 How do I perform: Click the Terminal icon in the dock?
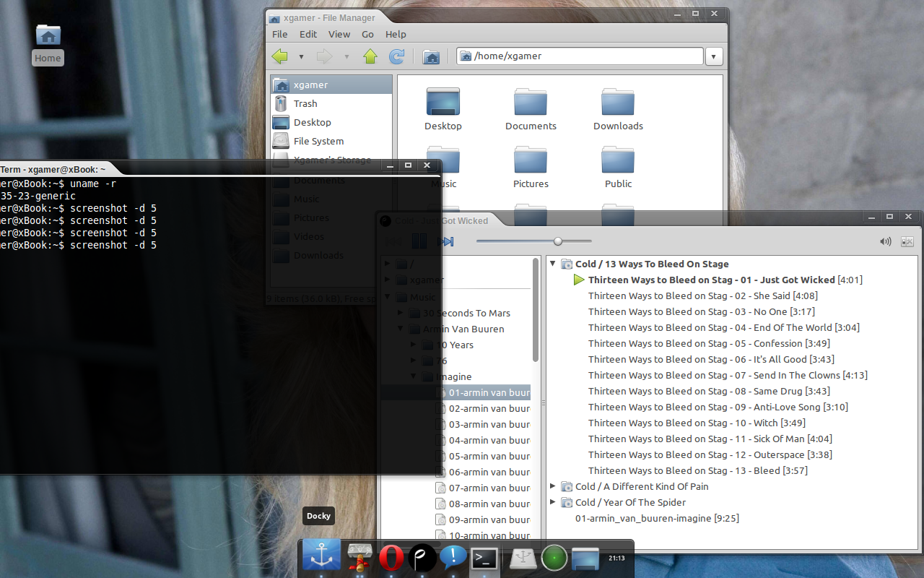point(484,557)
